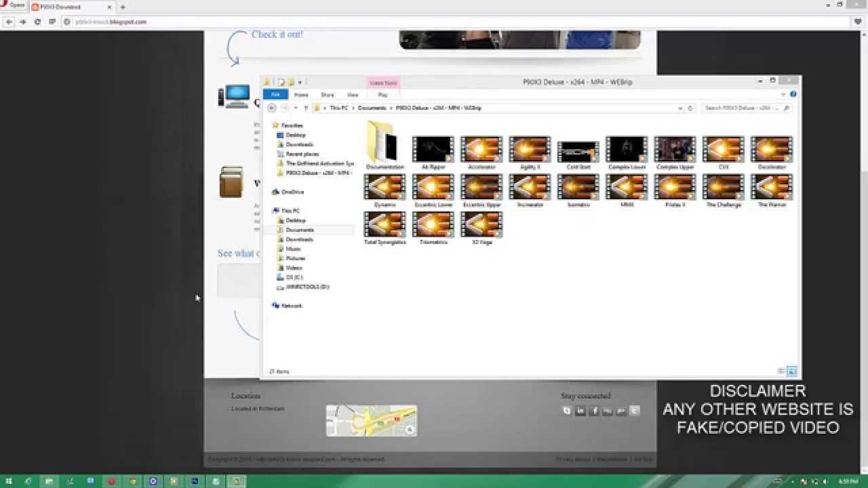This screenshot has height=488, width=868.
Task: Refresh the Explorer folder view
Action: coord(690,108)
